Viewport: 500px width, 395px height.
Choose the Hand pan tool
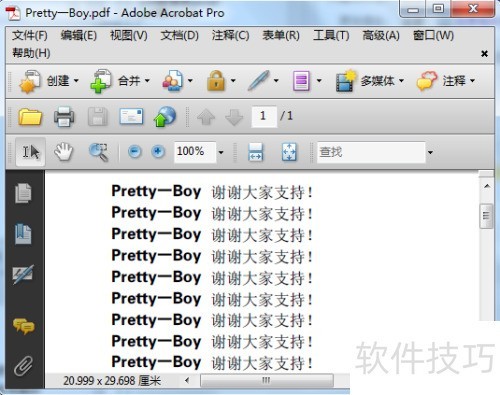pyautogui.click(x=63, y=152)
